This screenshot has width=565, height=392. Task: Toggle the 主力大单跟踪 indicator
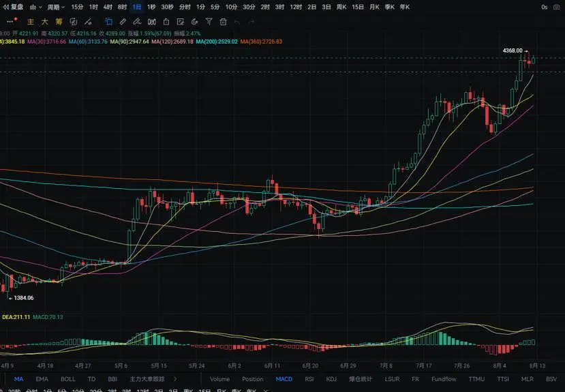coord(147,379)
